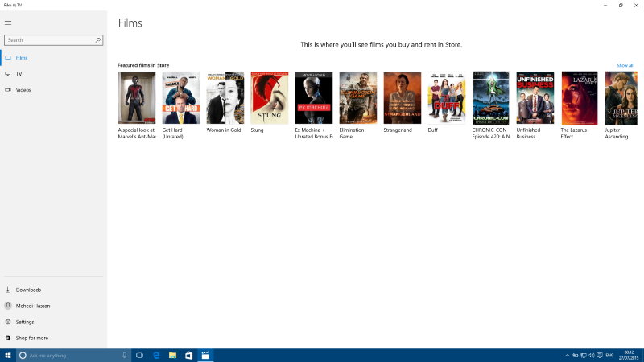
Task: Open the Strangerland poster
Action: pos(402,98)
